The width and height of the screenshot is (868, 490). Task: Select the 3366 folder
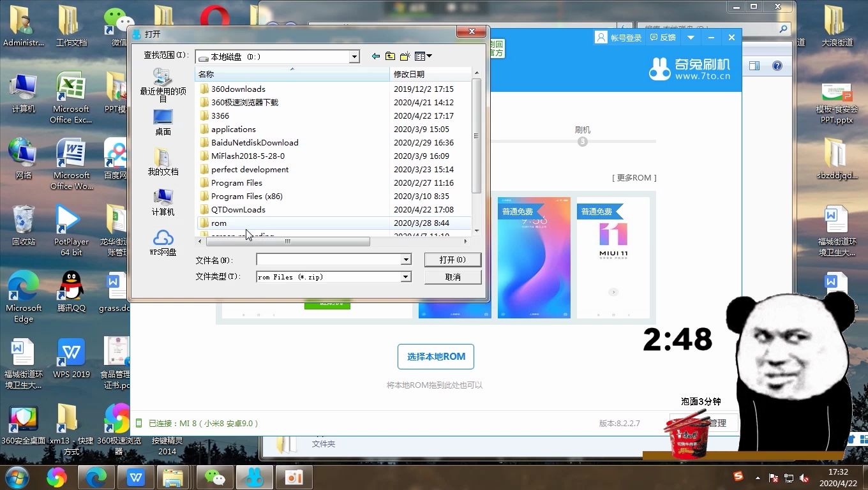220,115
